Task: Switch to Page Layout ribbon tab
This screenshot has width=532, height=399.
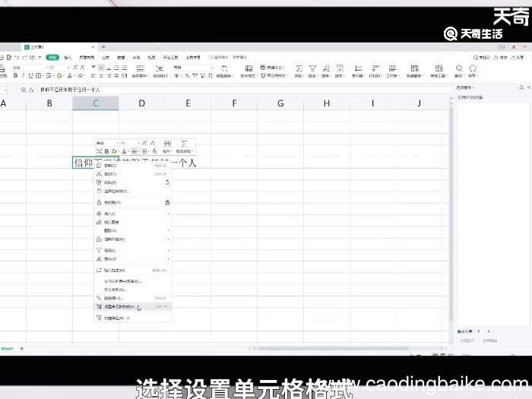Action: [87, 57]
